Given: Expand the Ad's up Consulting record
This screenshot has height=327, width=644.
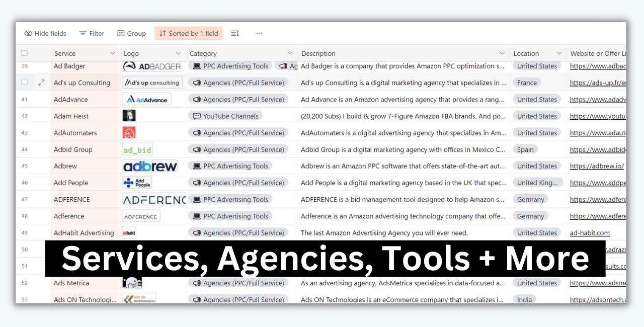Looking at the screenshot, I should [42, 83].
